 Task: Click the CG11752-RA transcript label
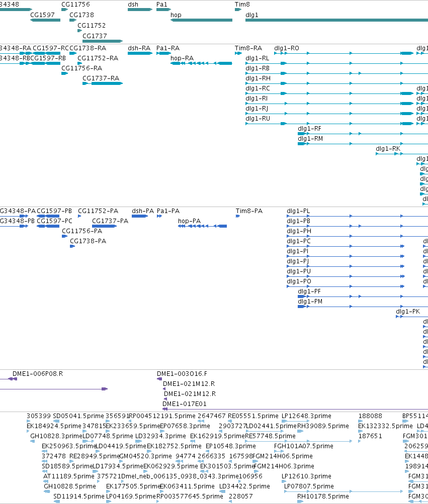(x=98, y=58)
